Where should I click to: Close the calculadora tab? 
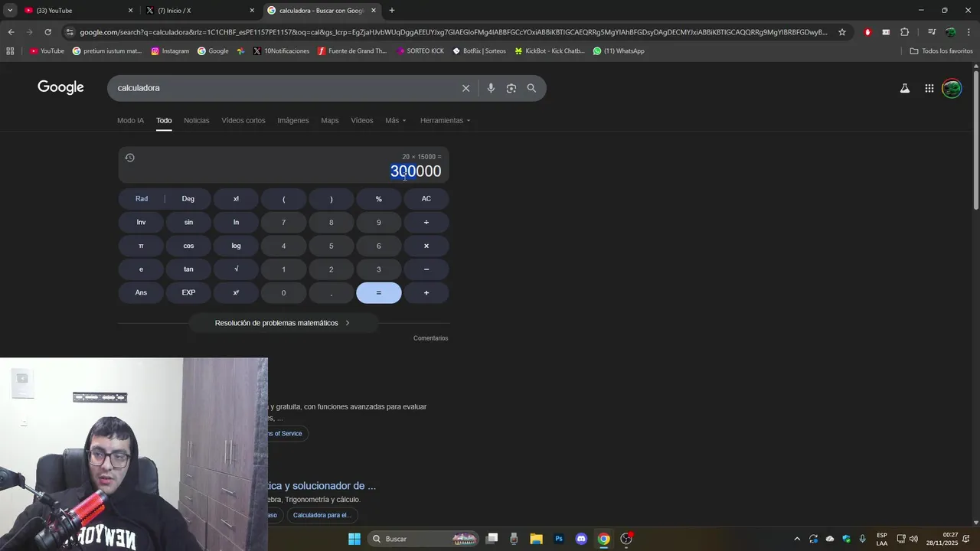coord(374,11)
